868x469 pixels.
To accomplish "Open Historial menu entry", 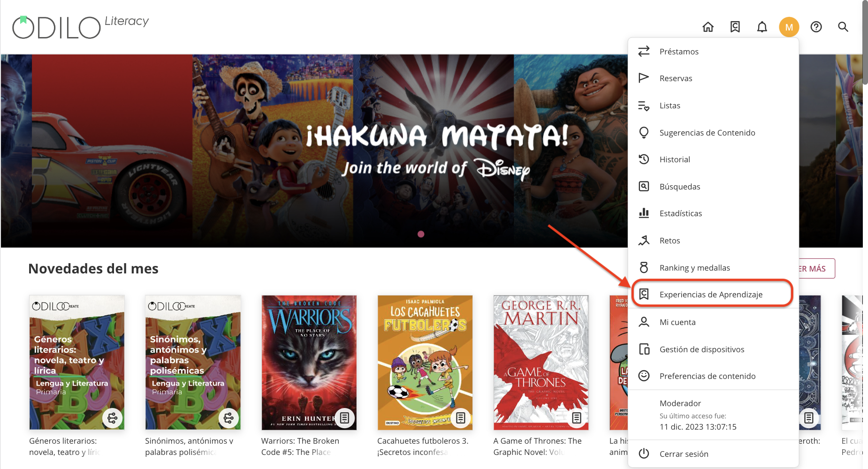I will point(713,159).
